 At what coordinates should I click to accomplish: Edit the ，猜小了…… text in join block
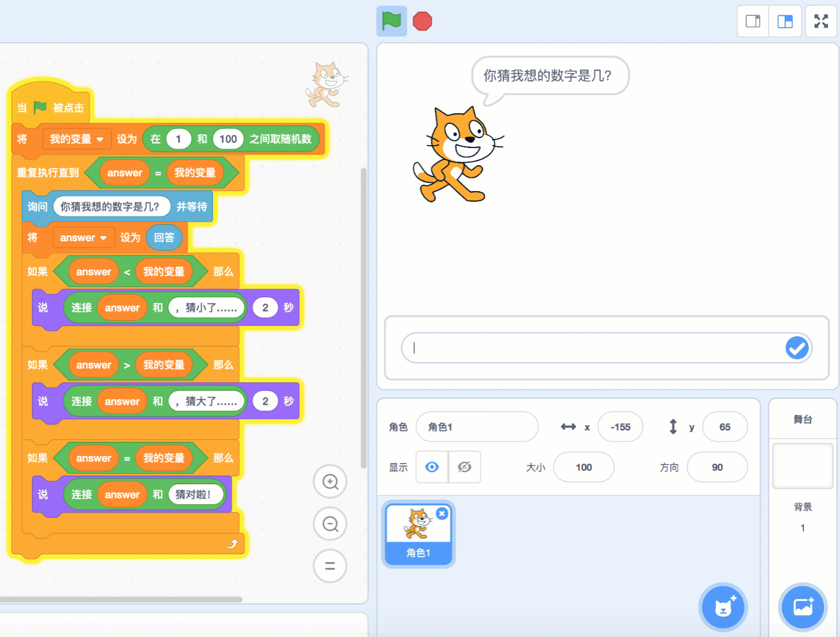click(x=207, y=308)
